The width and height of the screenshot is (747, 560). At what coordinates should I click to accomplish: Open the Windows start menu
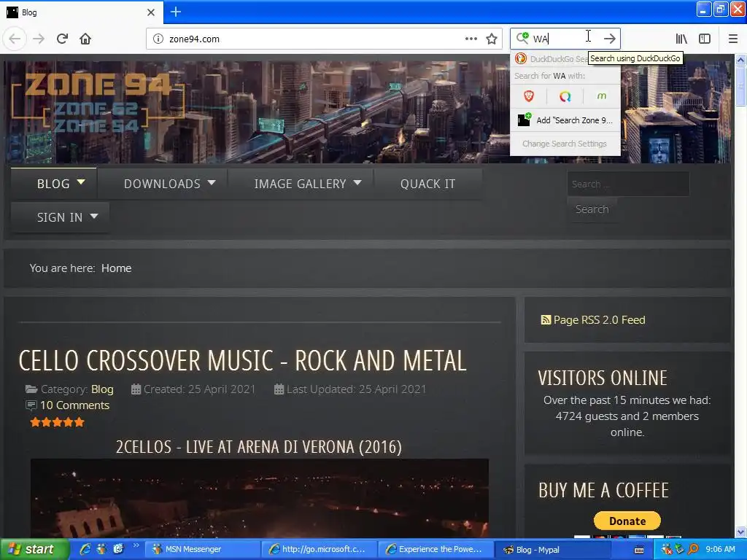pos(34,550)
